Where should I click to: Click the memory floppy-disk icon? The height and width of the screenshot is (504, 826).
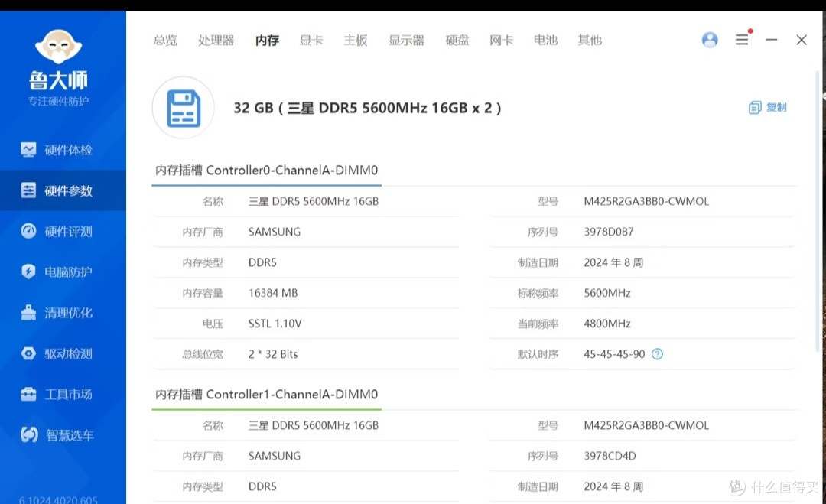point(184,108)
